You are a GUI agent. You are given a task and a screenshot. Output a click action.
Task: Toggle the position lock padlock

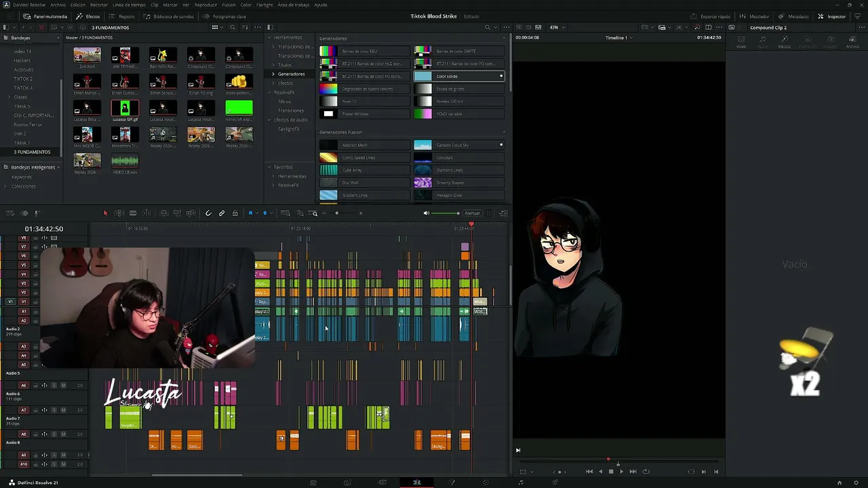coord(235,213)
